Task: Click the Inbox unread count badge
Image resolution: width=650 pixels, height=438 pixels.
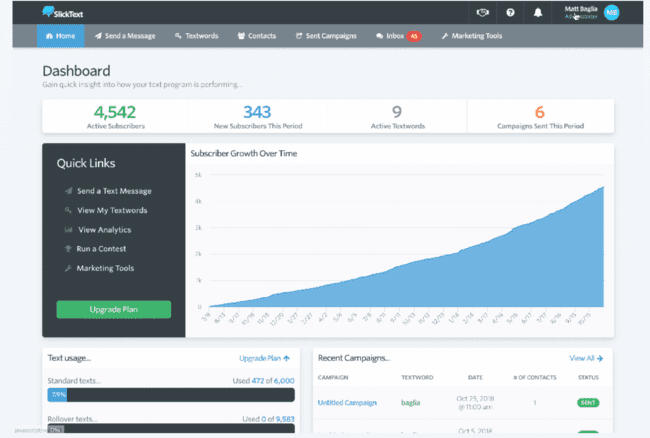Action: (414, 36)
